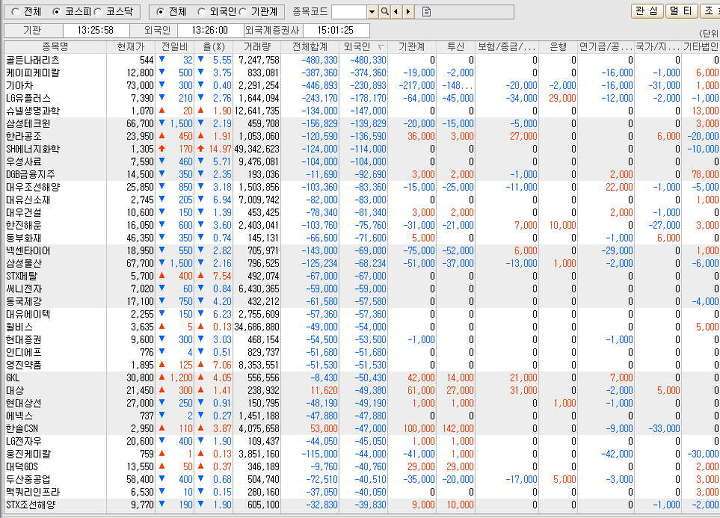Viewport: 720px width, 518px height.
Task: Click the 외국인 time value 13:26:00
Action: pyautogui.click(x=210, y=30)
